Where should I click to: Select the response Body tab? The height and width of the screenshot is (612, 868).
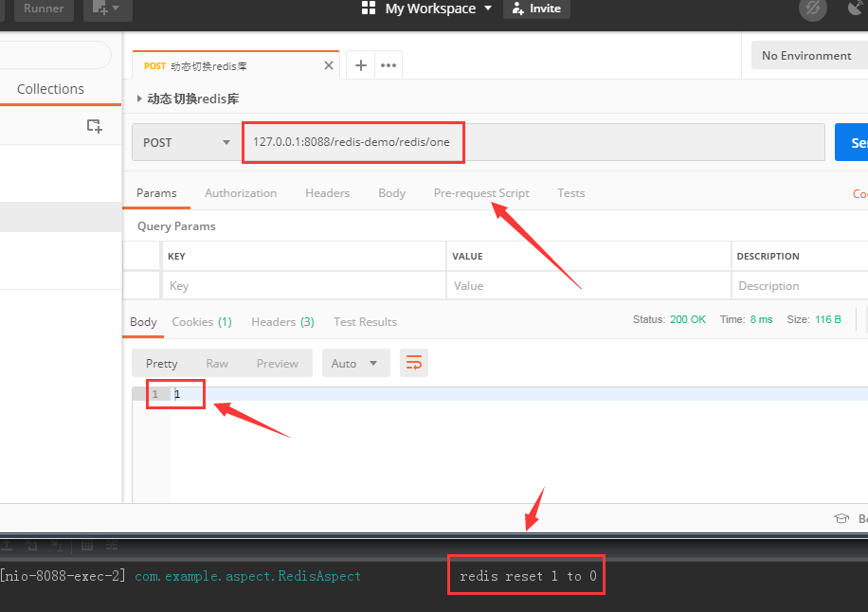point(143,322)
